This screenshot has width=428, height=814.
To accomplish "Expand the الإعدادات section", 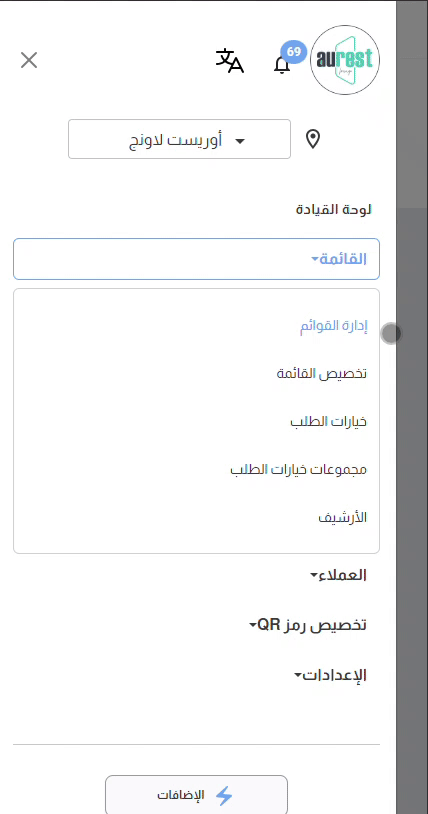I will point(330,675).
